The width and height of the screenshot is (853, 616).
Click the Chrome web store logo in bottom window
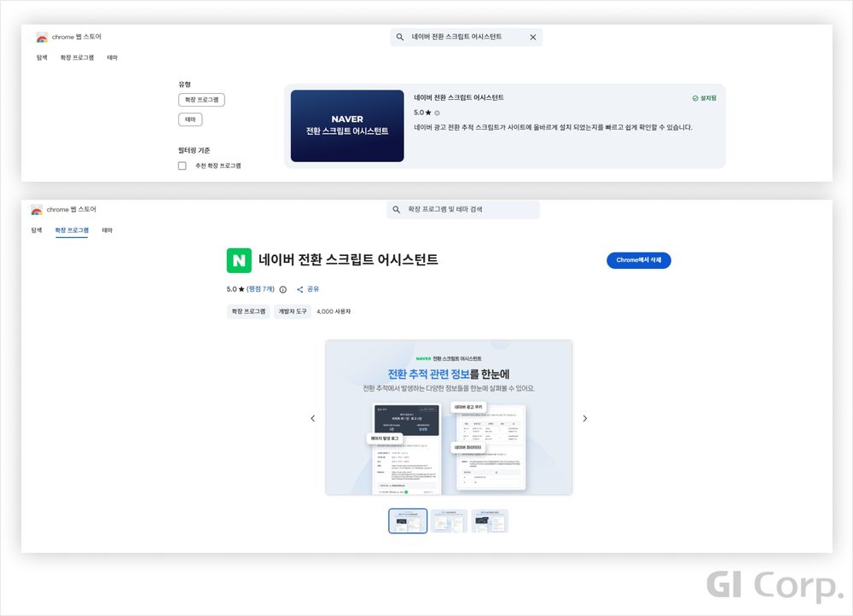(37, 210)
